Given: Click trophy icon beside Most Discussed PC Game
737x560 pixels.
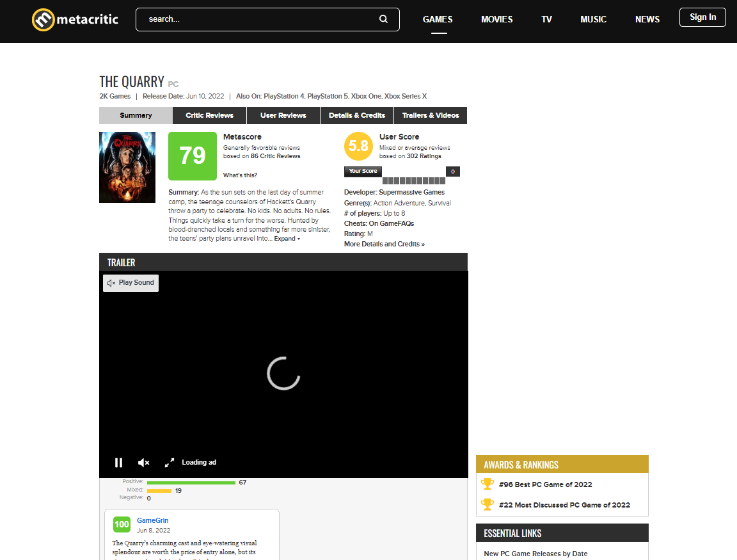Looking at the screenshot, I should point(487,504).
